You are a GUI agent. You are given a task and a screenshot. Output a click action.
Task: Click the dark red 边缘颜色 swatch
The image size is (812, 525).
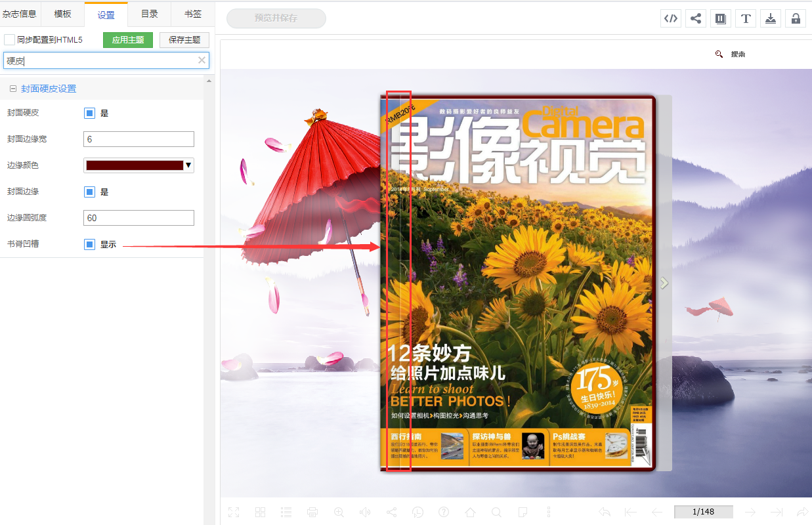[x=135, y=165]
